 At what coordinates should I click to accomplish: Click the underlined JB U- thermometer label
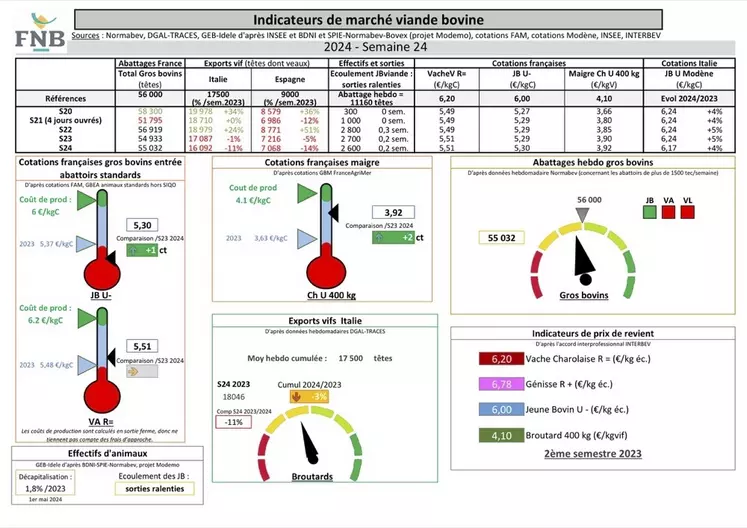click(x=101, y=295)
